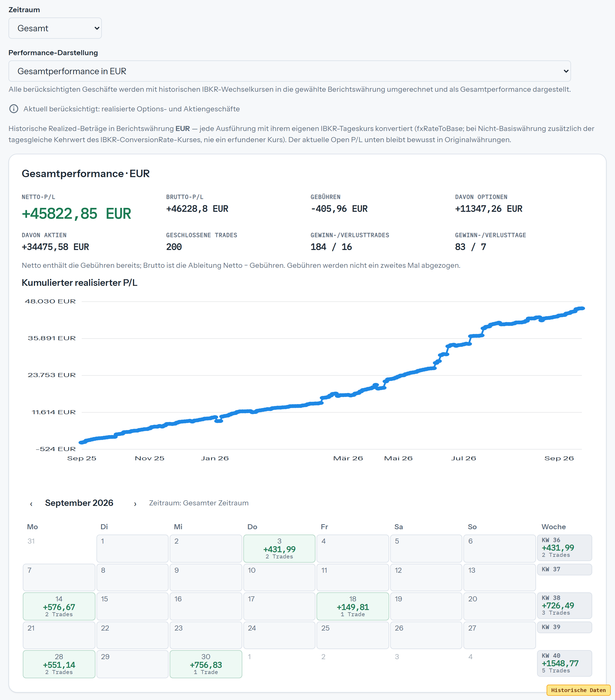
Task: Click the 48.030 EUR axis label
Action: coord(50,301)
